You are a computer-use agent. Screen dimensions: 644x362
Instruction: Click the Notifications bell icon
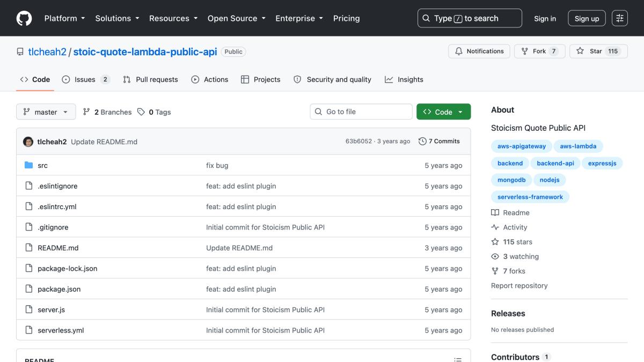tap(459, 51)
